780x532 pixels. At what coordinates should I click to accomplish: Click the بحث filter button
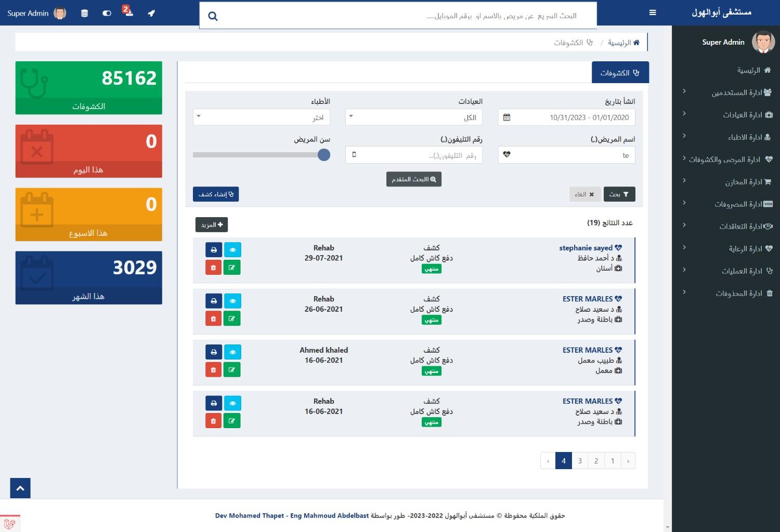point(619,194)
